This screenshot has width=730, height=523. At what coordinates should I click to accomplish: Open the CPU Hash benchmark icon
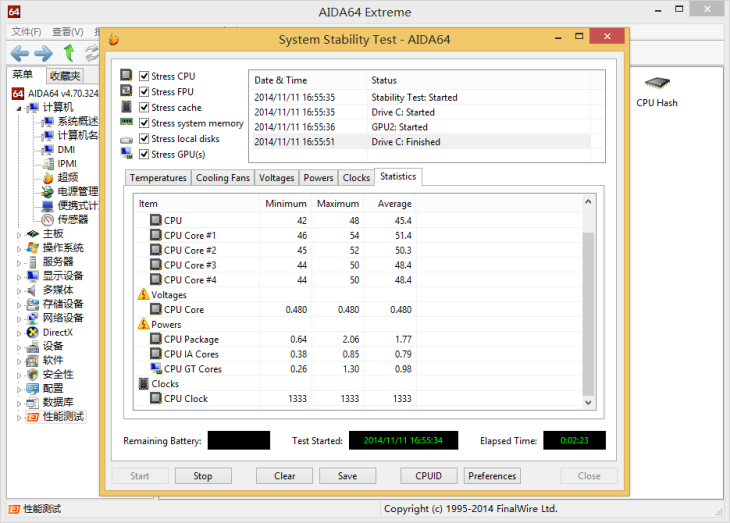click(x=657, y=84)
